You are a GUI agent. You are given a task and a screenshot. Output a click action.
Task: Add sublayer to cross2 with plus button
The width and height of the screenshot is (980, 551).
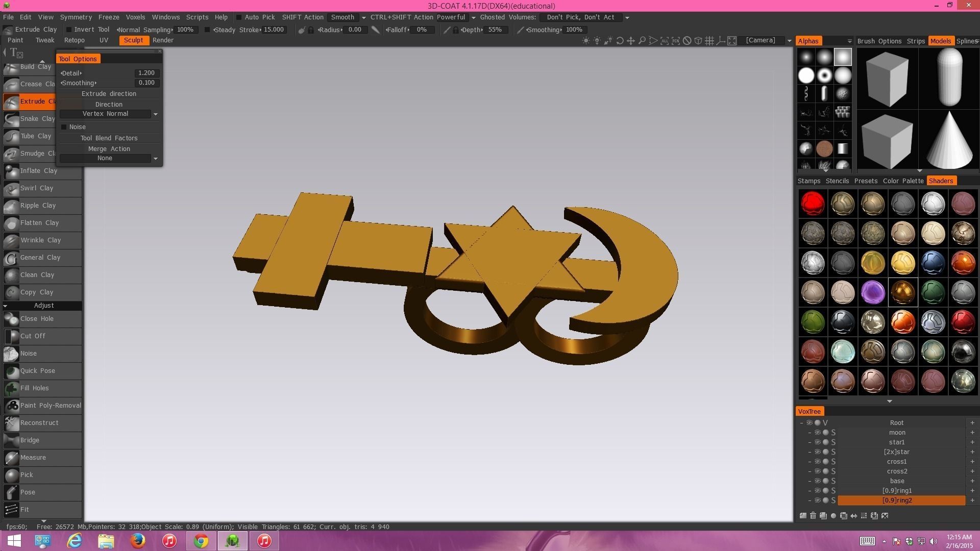972,471
